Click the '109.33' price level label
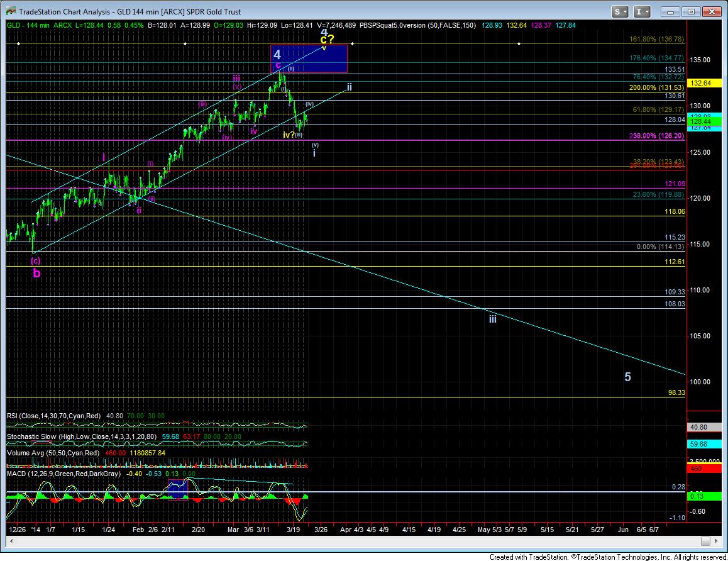This screenshot has height=561, width=728. click(675, 292)
